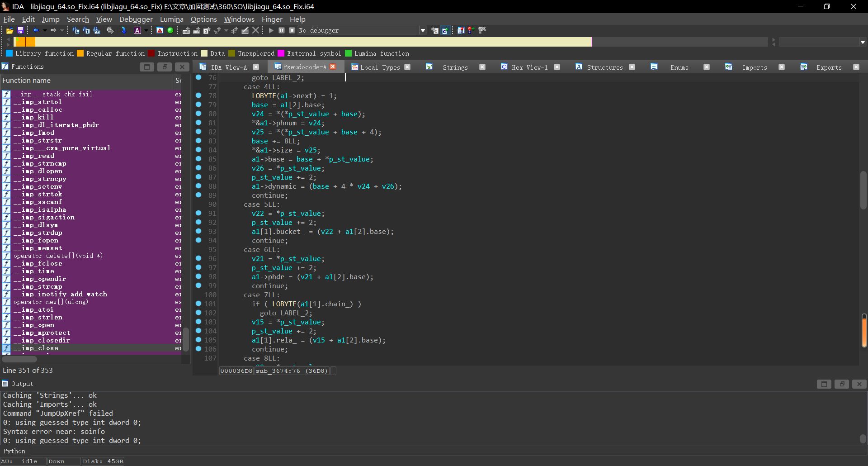Click the search text binoculars icon

[86, 30]
